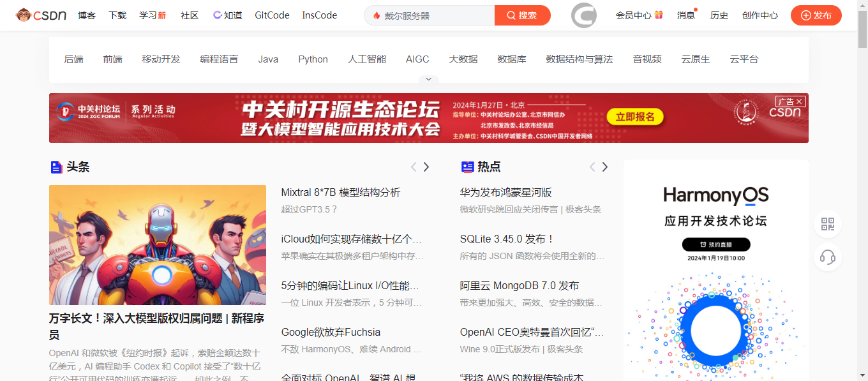Select the Java category tab
868x381 pixels.
click(268, 59)
